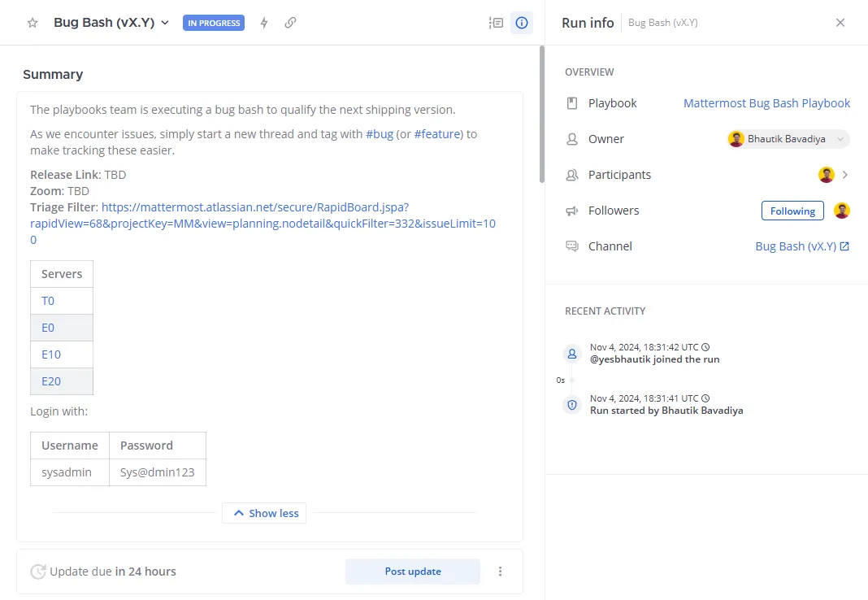Toggle the Following button for followers
The image size is (868, 600).
coord(792,211)
